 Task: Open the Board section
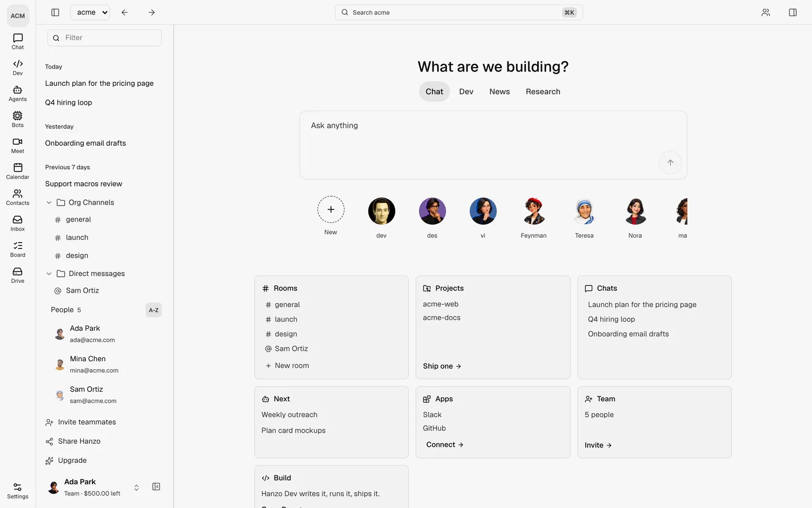(x=17, y=249)
